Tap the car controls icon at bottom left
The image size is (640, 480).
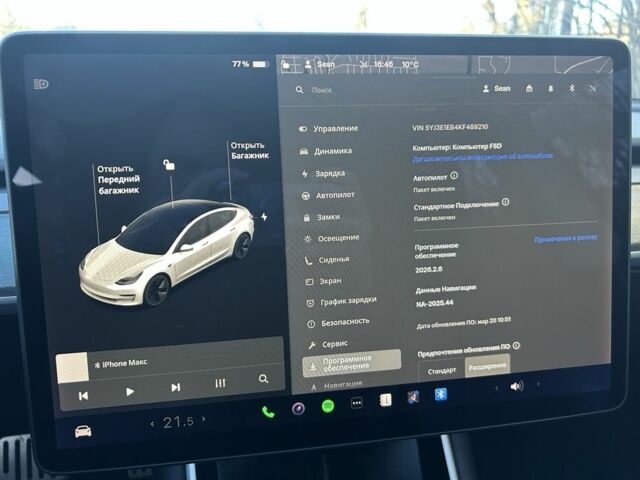[84, 430]
